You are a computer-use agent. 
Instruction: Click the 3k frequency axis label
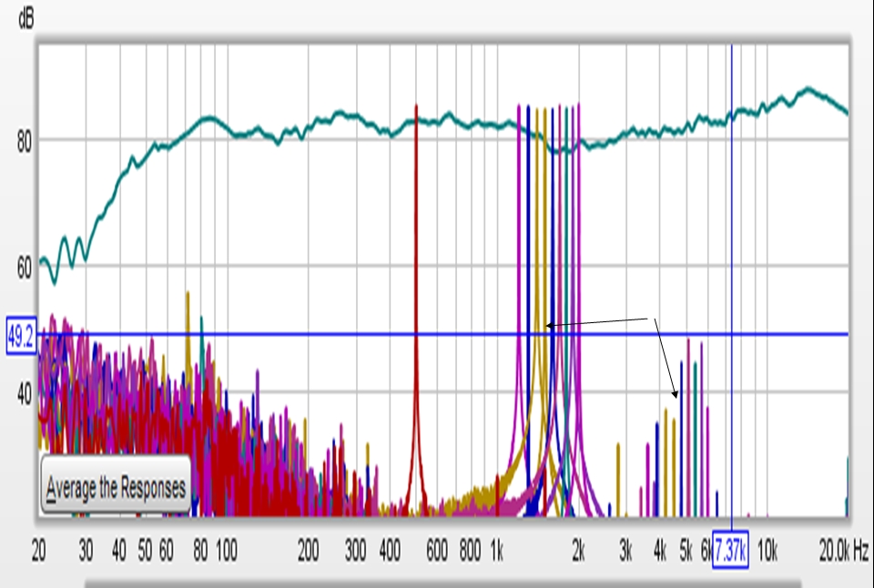click(626, 551)
